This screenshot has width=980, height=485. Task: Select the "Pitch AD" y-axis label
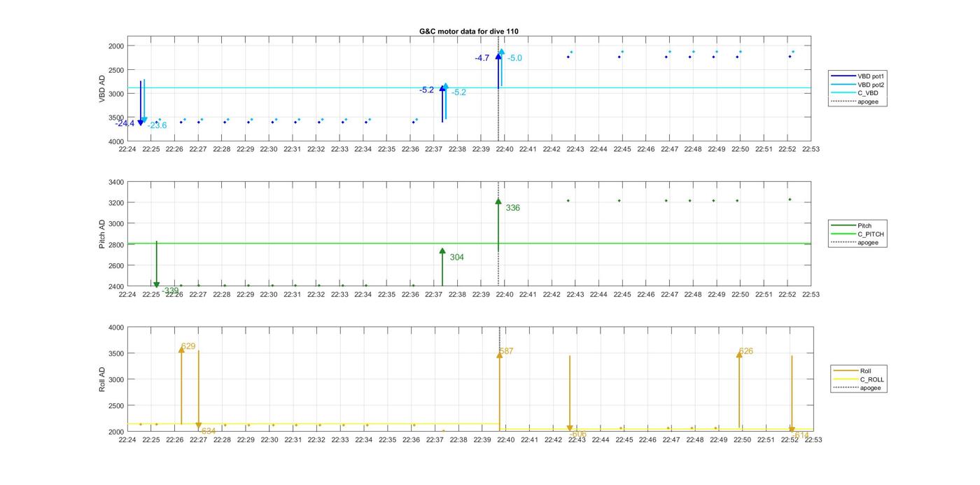coord(102,234)
